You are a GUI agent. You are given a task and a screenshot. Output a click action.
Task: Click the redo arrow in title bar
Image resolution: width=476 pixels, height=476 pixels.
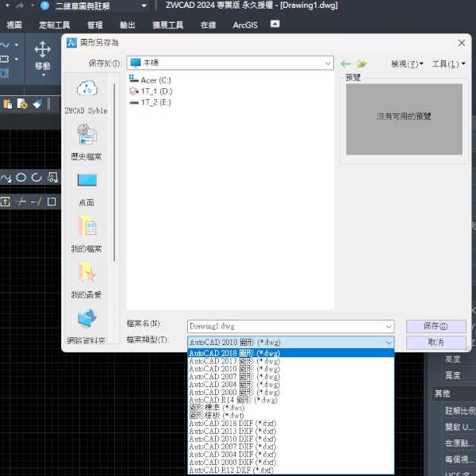click(x=20, y=6)
